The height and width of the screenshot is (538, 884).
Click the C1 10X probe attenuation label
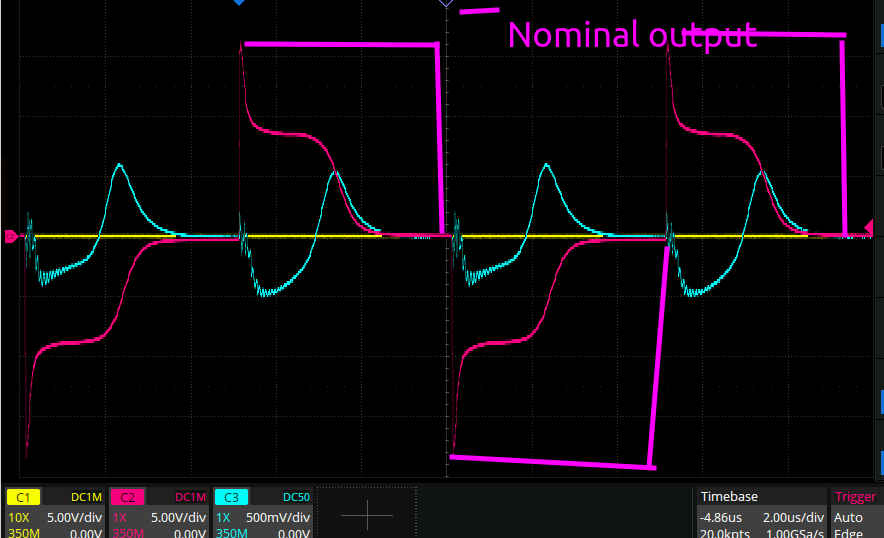pyautogui.click(x=18, y=518)
